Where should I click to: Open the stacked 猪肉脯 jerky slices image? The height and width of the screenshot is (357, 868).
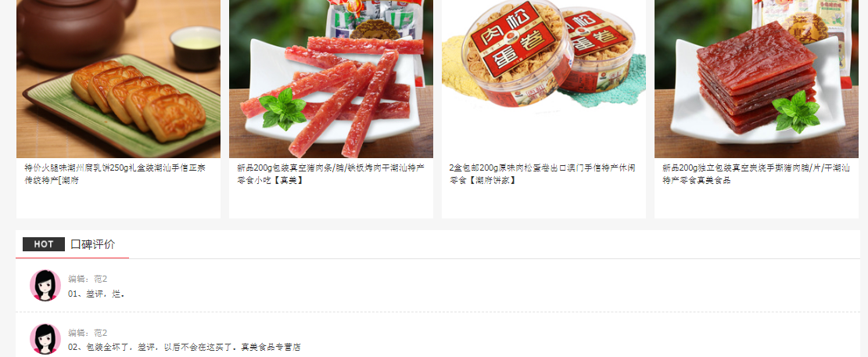pyautogui.click(x=756, y=79)
